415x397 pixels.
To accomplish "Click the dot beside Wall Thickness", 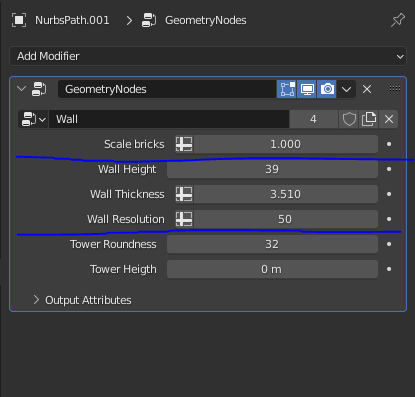I will pos(389,194).
